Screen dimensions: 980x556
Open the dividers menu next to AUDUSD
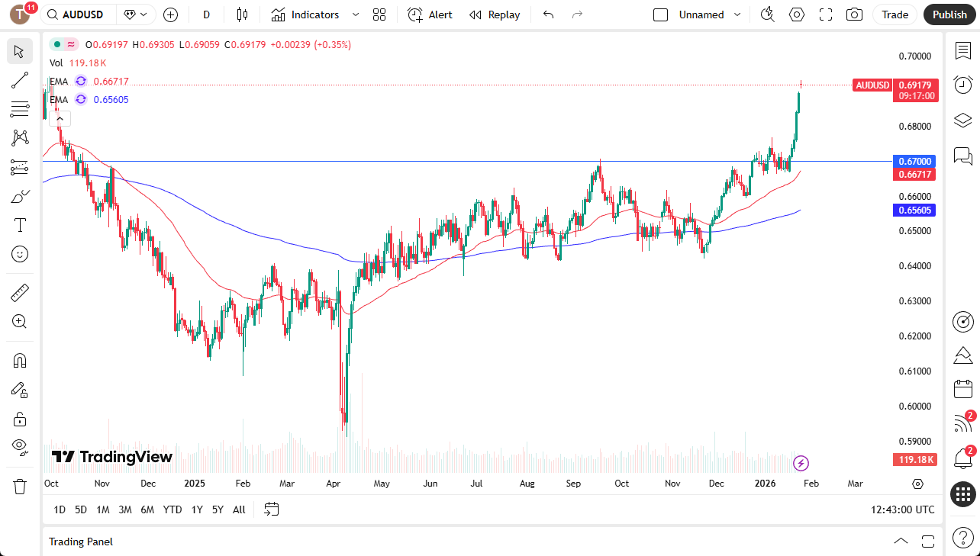pyautogui.click(x=134, y=14)
